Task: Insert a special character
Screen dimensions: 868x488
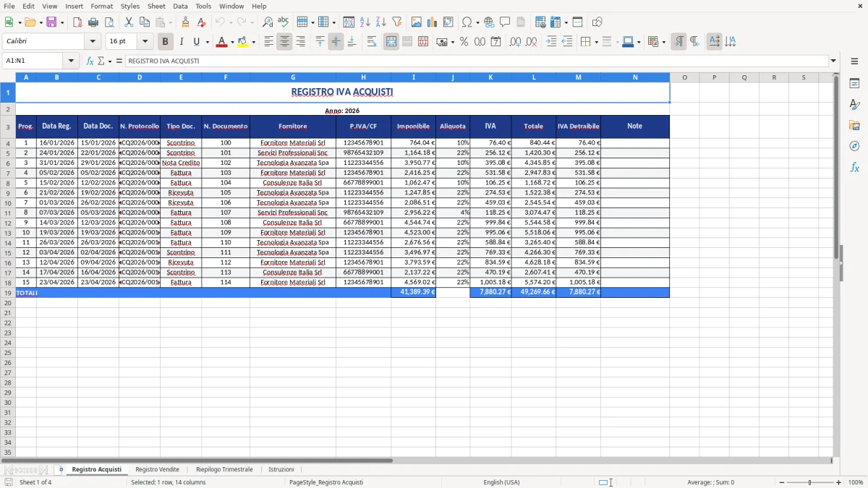Action: click(468, 22)
